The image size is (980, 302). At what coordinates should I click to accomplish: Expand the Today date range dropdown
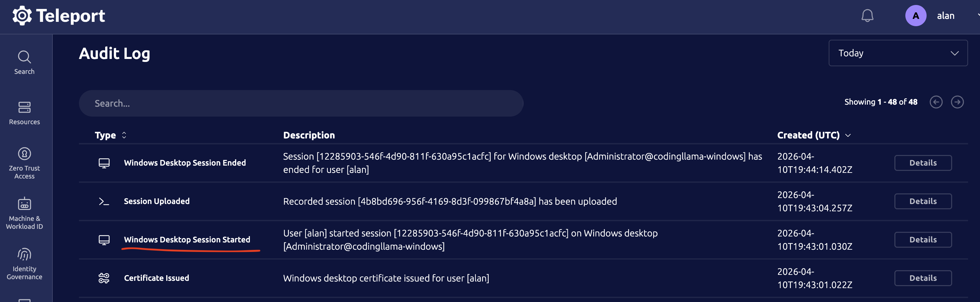coord(898,53)
